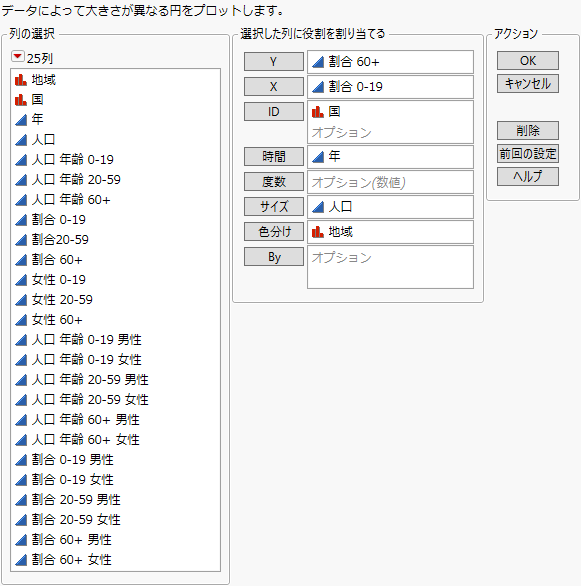Click the By role button

(273, 257)
